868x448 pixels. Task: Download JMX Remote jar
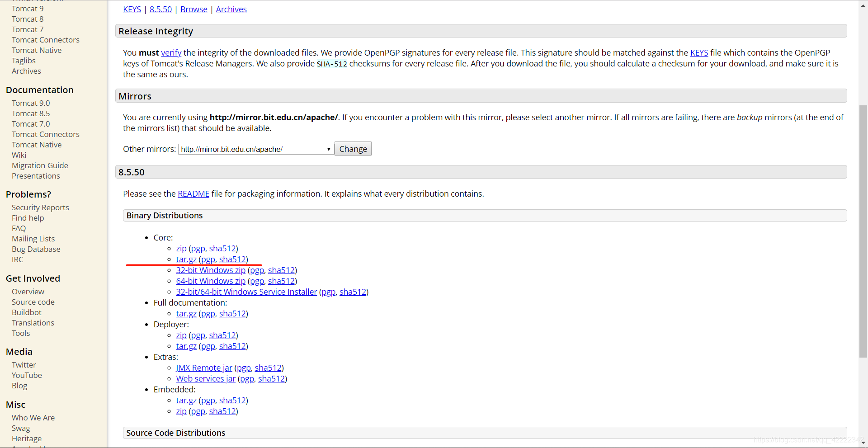click(x=204, y=368)
